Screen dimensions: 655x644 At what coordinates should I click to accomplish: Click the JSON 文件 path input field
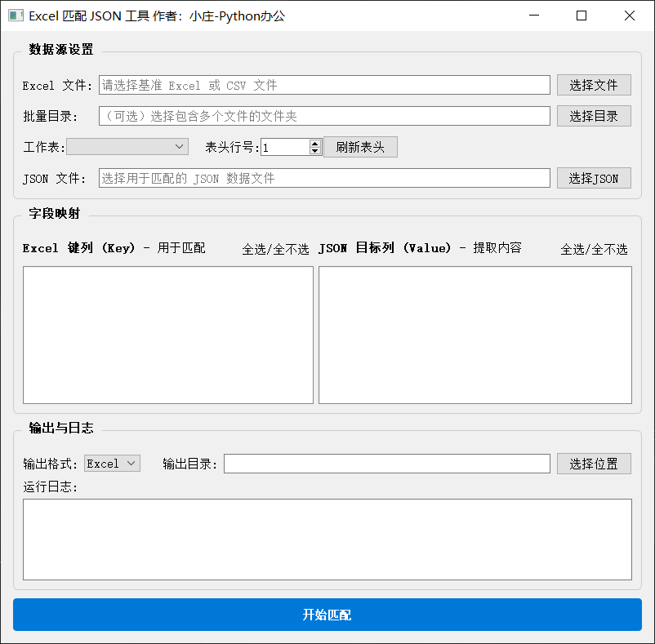pyautogui.click(x=323, y=178)
